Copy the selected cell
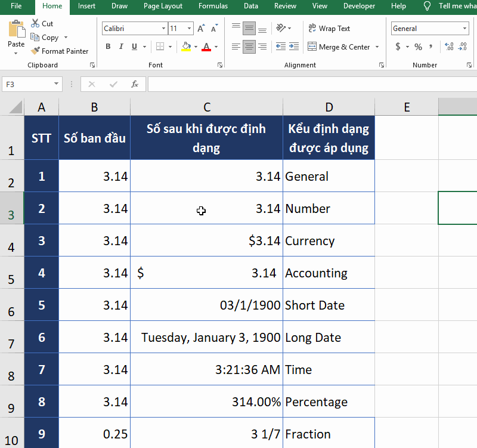The image size is (477, 448). click(x=45, y=38)
